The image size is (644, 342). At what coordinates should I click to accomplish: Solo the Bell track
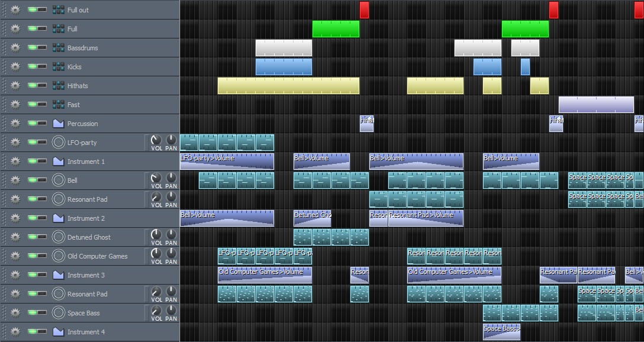43,180
